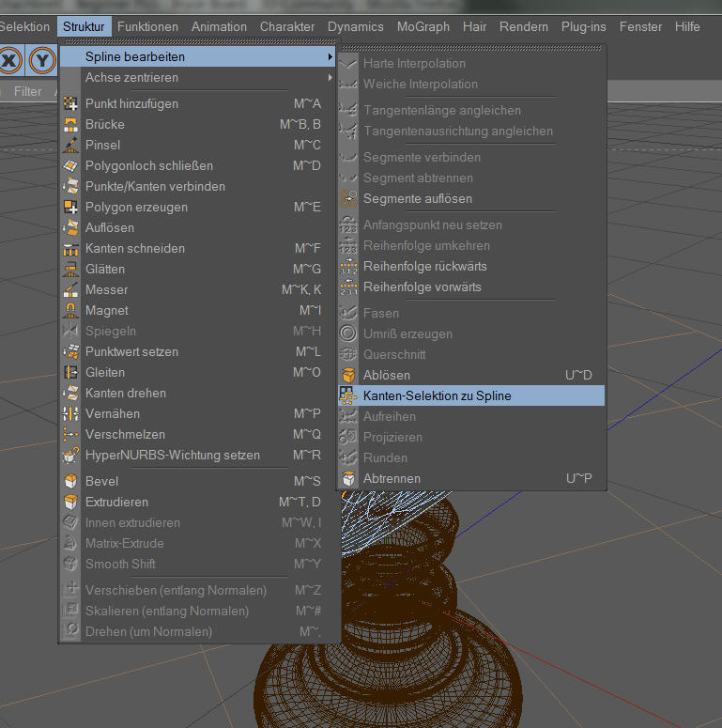Click the Brücke tool icon
722x728 pixels.
pyautogui.click(x=70, y=124)
